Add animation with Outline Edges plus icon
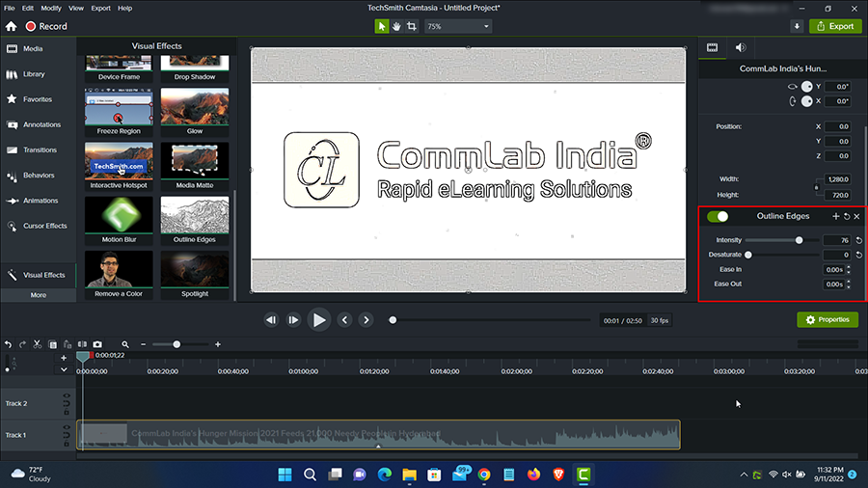The width and height of the screenshot is (868, 488). 836,216
